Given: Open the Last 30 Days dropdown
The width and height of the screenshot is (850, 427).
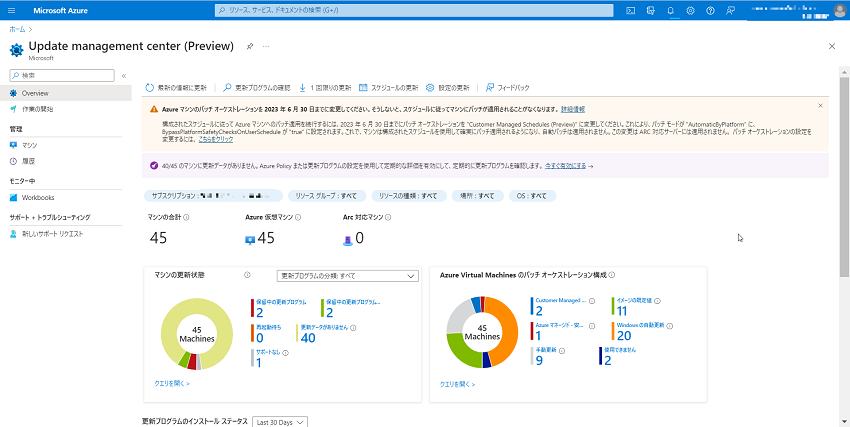Looking at the screenshot, I should [280, 422].
